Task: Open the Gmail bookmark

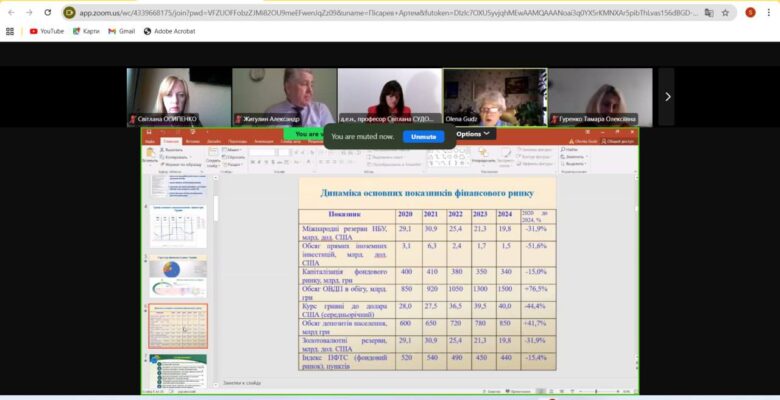Action: (x=120, y=31)
